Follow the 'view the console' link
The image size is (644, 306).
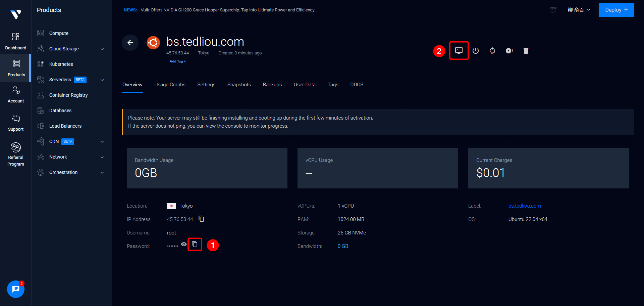pyautogui.click(x=224, y=126)
